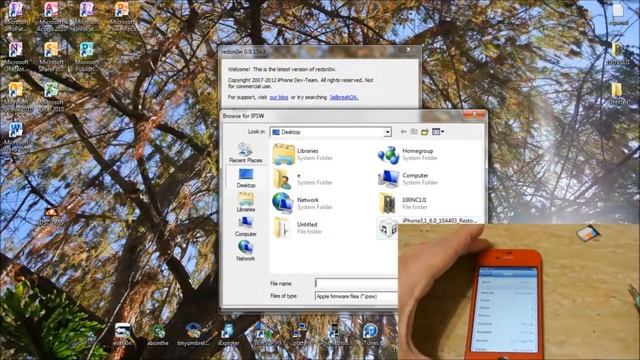Viewport: 640px width, 360px height.
Task: Open the tinyumbrella desktop shortcut
Action: (193, 334)
